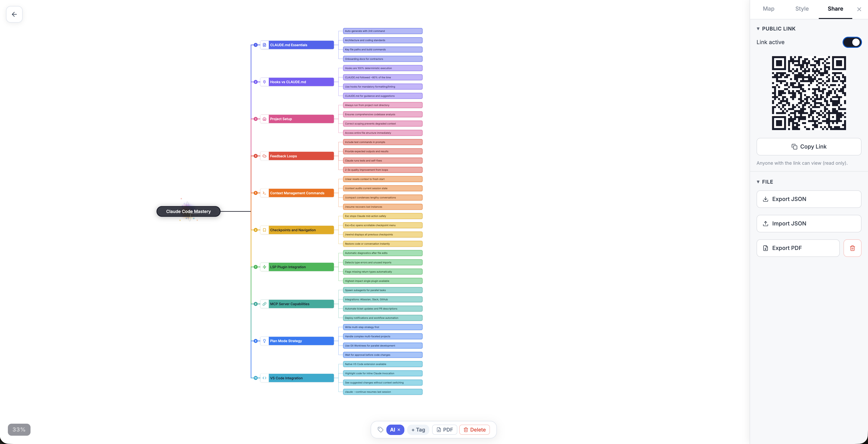Click the terminal icon beside Context Management Commands
Viewport: 868px width, 444px height.
265,193
